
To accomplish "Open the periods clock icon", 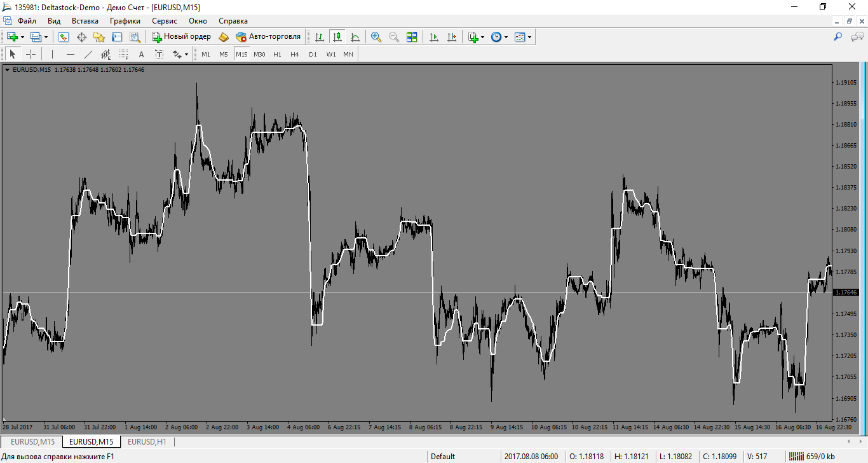I will coord(496,37).
